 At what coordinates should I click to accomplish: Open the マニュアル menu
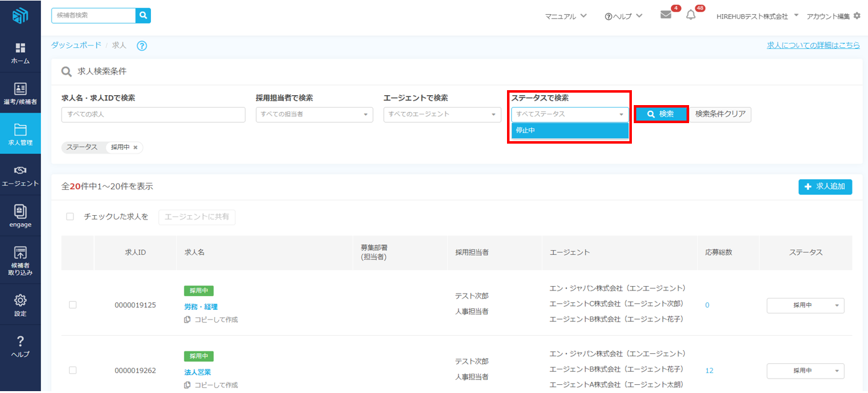565,16
